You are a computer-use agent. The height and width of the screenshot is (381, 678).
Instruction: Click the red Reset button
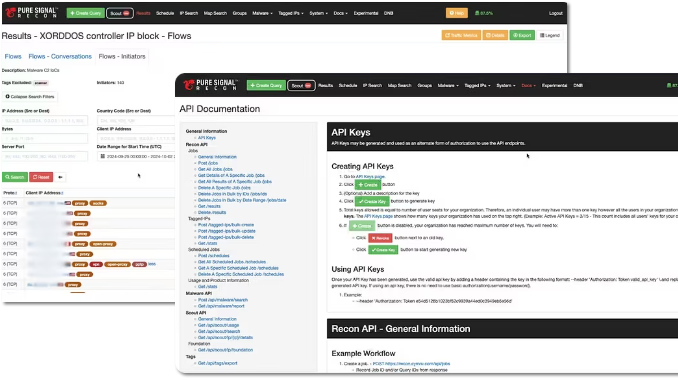tap(41, 177)
